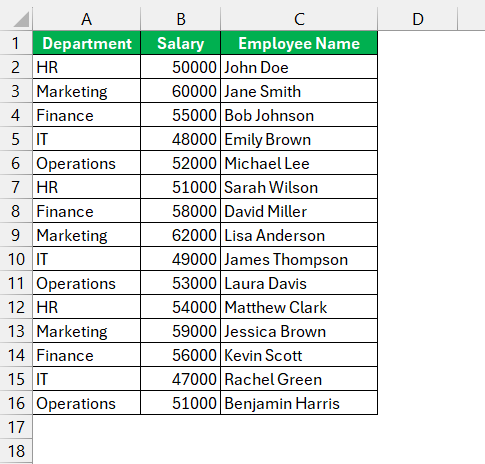
Task: Select column B header
Action: coord(181,19)
